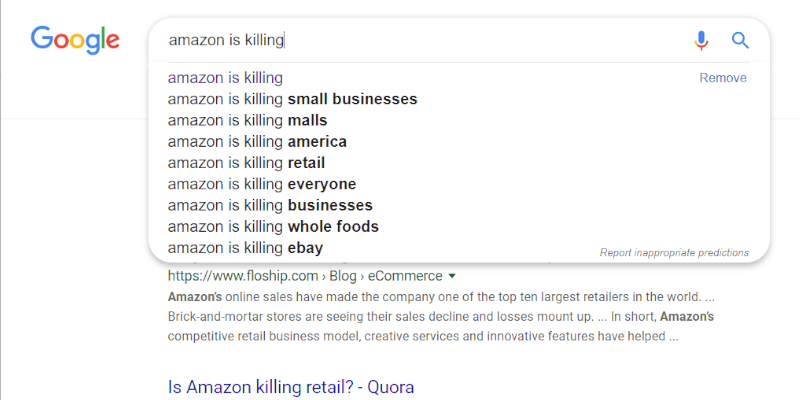Screen dimensions: 800x400
Task: Remove the 'amazon is killing' history suggestion
Action: point(722,78)
